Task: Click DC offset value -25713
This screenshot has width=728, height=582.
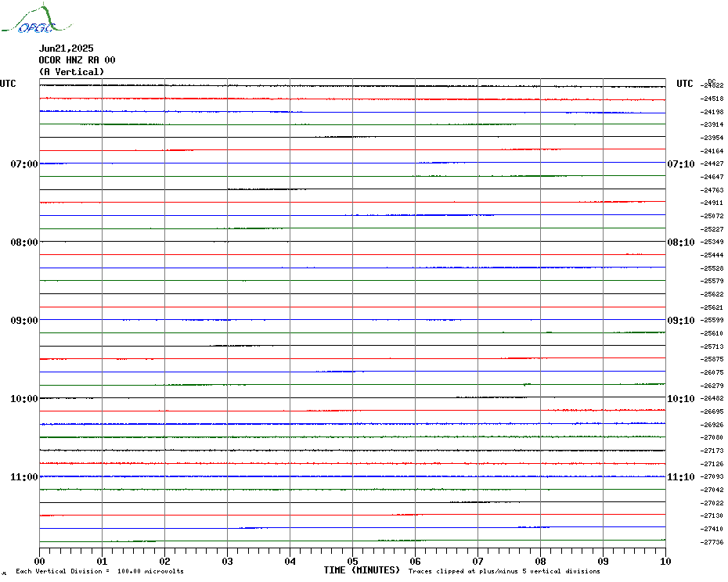Action: pos(712,347)
